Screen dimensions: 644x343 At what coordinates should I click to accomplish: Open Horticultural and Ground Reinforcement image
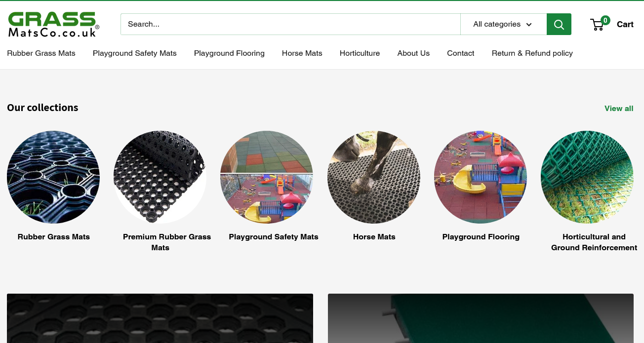click(x=587, y=177)
